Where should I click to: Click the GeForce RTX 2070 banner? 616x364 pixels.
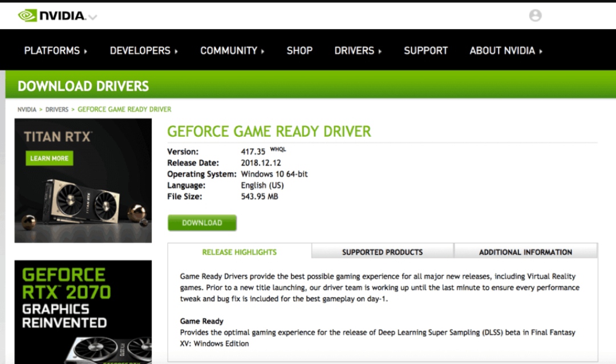coord(83,312)
